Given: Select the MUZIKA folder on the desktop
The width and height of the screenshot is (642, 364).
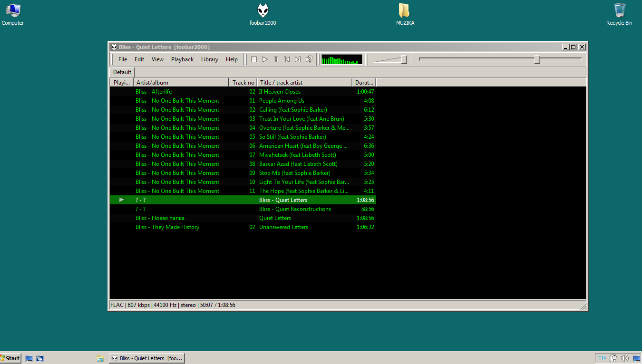Looking at the screenshot, I should 405,14.
